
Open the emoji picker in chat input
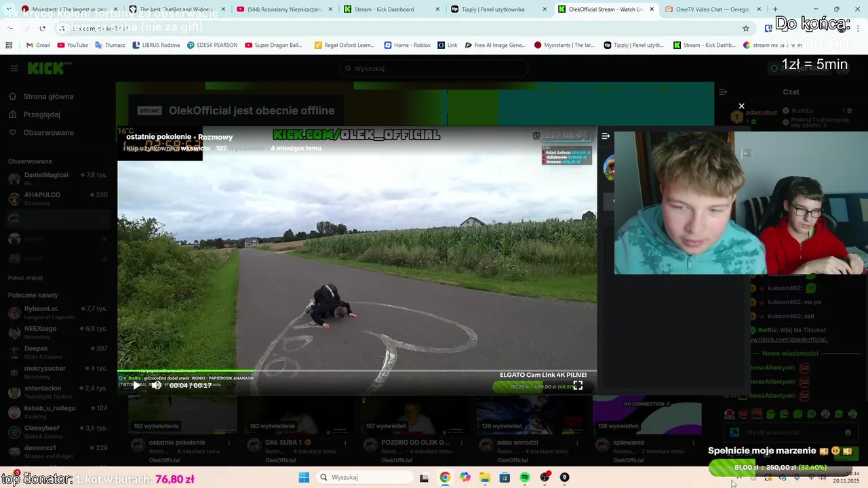pos(848,432)
